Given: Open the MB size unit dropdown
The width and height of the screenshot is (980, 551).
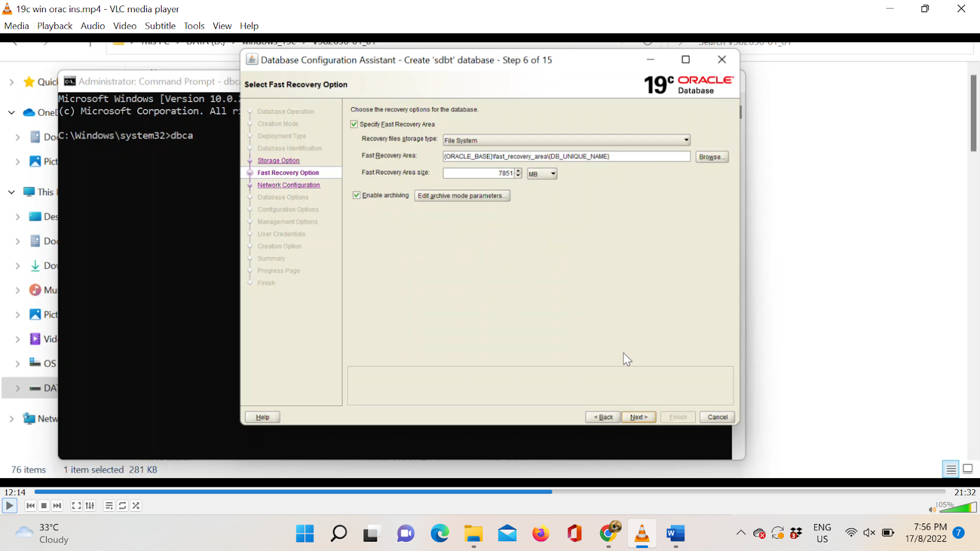Looking at the screenshot, I should pos(542,174).
